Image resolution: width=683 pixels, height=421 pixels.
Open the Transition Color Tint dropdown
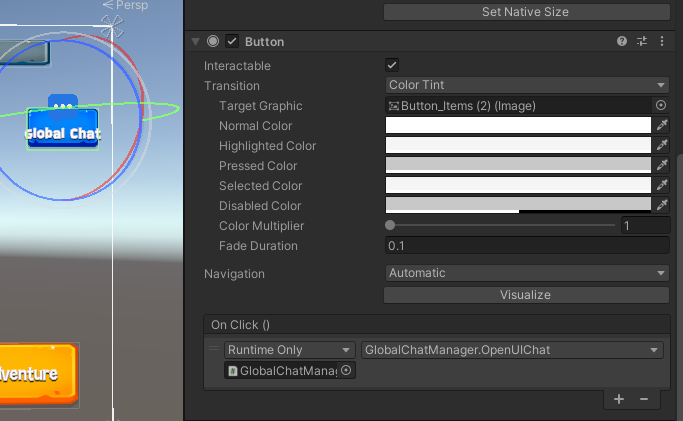pos(526,85)
